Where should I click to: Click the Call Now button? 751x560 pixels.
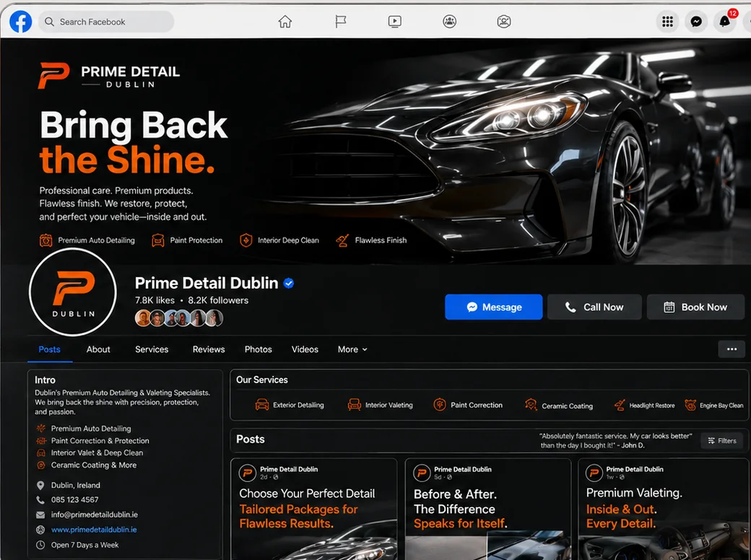click(x=594, y=307)
